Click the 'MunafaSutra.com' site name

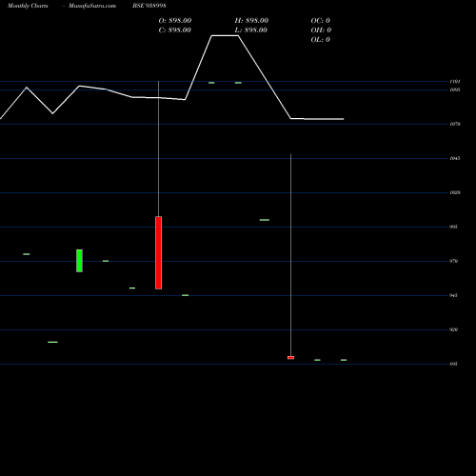[x=92, y=6]
